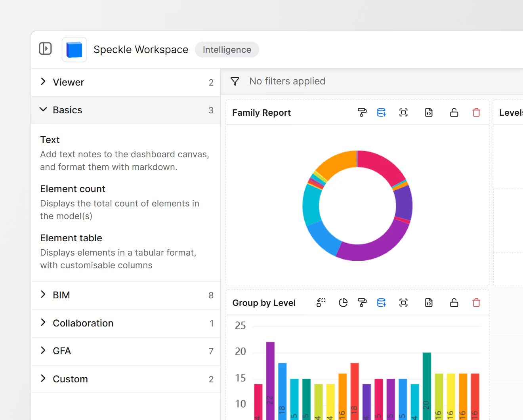Click the code file icon on Family Report
523x420 pixels.
429,113
